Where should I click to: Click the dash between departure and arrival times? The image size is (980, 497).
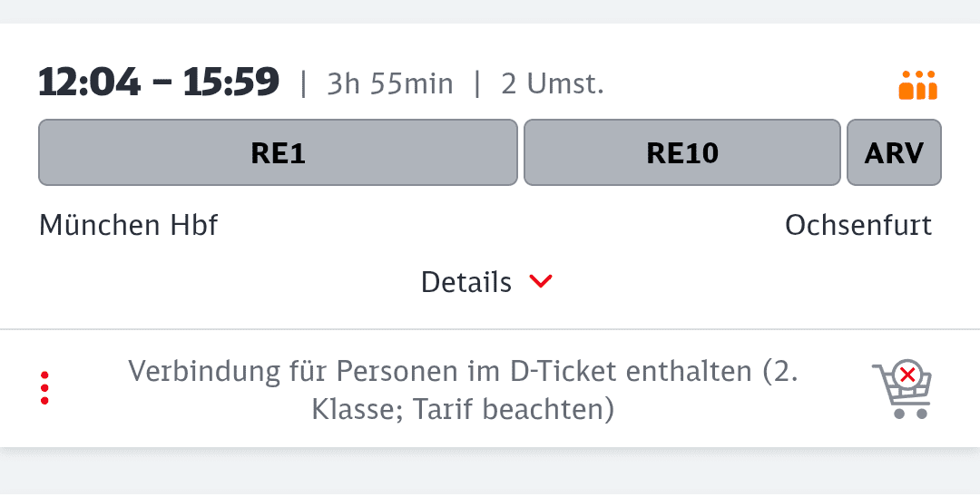(x=162, y=83)
